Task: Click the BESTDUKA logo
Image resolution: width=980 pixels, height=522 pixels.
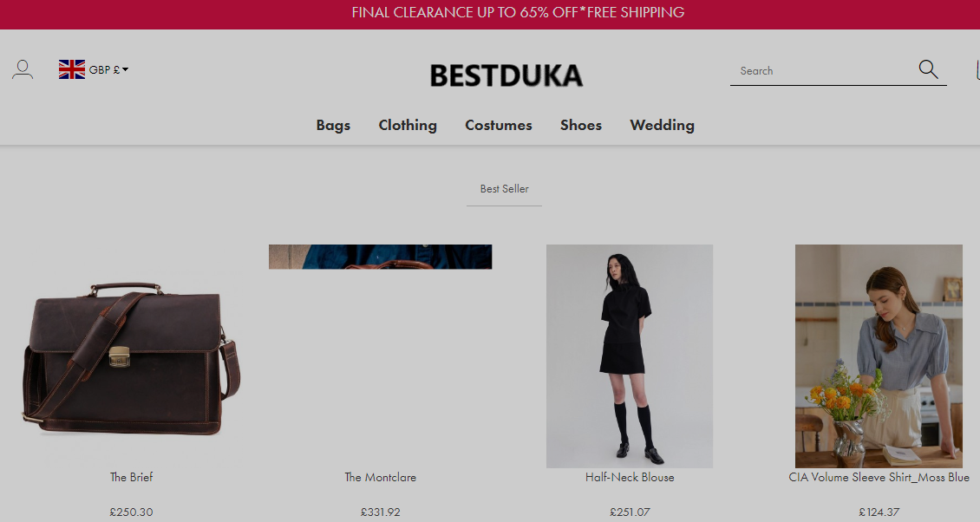Action: [506, 75]
